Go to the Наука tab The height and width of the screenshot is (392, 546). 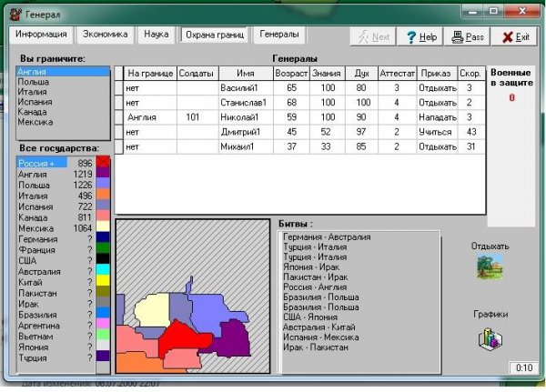coord(156,35)
